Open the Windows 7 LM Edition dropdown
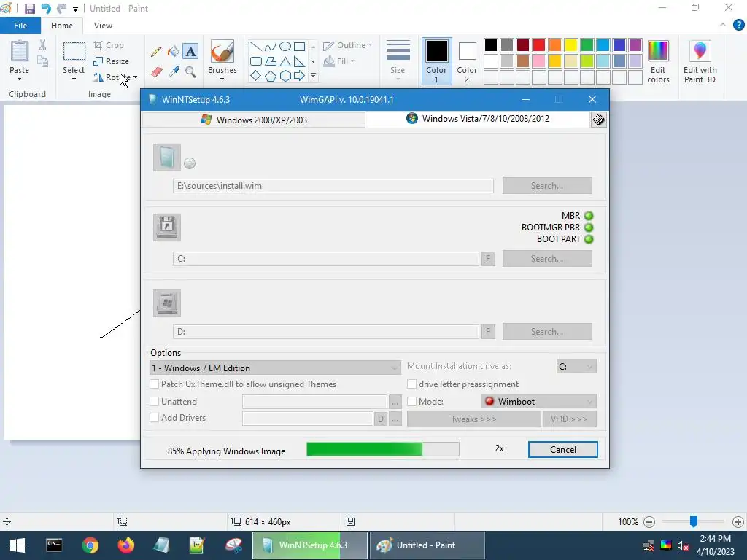The image size is (747, 560). pyautogui.click(x=275, y=367)
